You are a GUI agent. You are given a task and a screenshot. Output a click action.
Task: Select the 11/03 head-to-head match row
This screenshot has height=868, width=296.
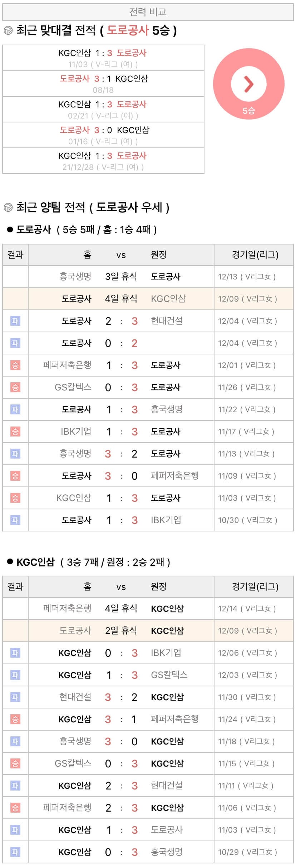[103, 58]
